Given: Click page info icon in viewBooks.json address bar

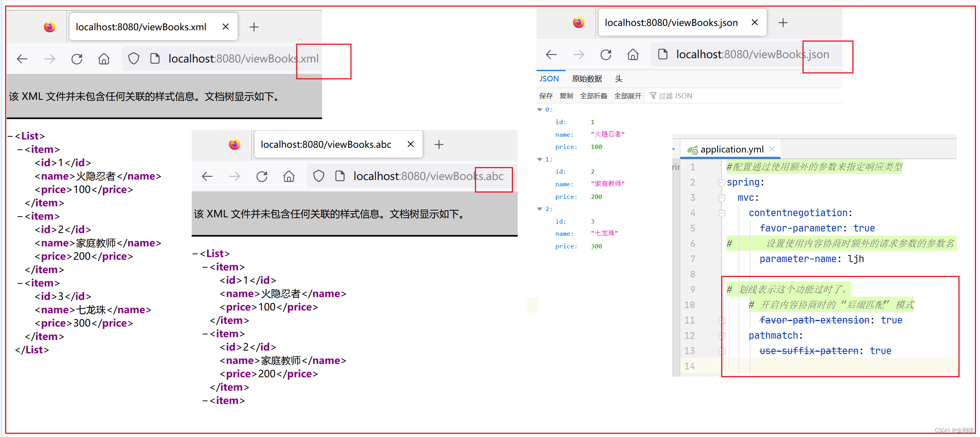Looking at the screenshot, I should tap(663, 54).
